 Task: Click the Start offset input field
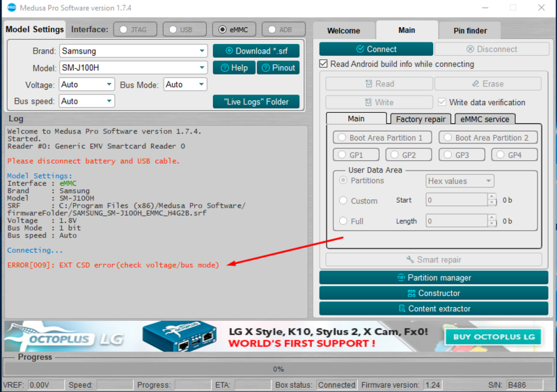coord(457,200)
